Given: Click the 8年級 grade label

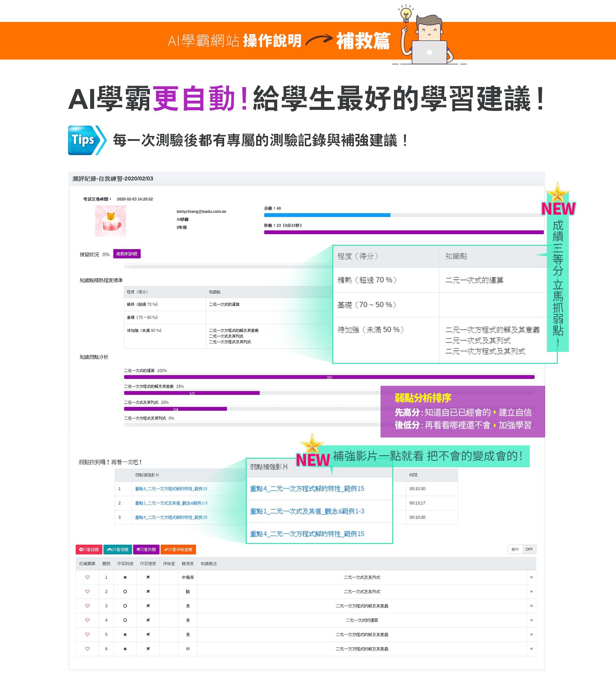Looking at the screenshot, I should pos(182,227).
